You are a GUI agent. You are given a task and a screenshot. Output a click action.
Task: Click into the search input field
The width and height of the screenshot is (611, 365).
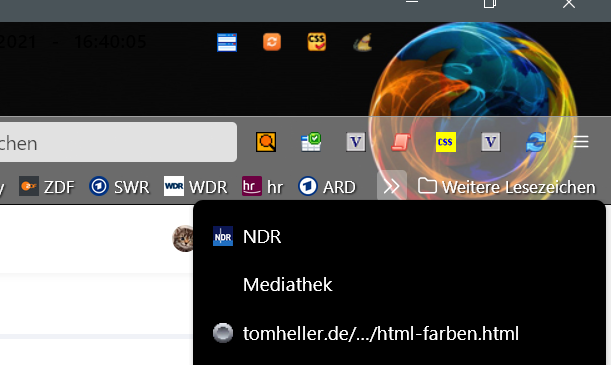click(x=117, y=142)
